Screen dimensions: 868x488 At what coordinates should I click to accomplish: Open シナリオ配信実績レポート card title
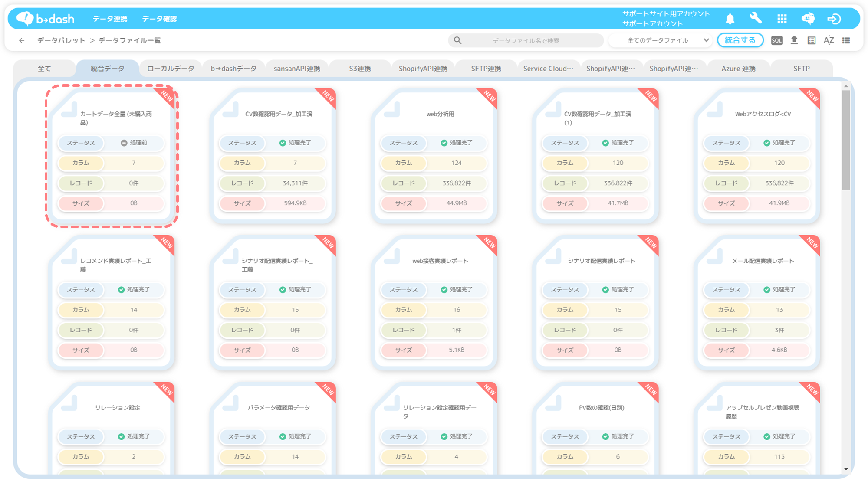(602, 261)
